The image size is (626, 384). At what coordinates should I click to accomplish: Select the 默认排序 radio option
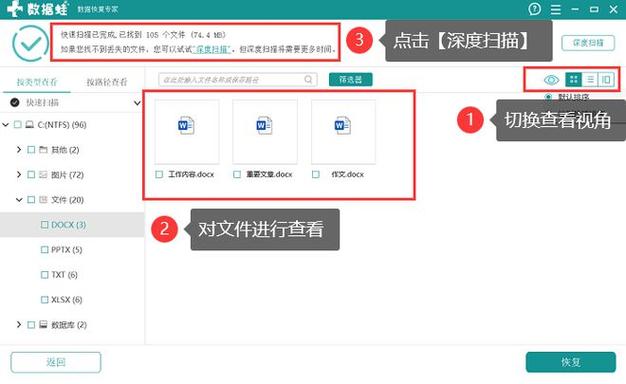tap(548, 97)
